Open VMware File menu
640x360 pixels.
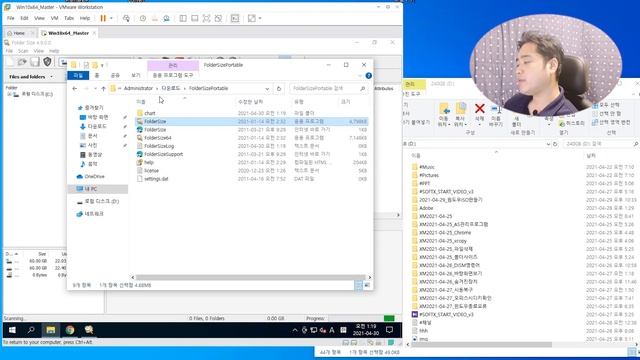(x=11, y=18)
